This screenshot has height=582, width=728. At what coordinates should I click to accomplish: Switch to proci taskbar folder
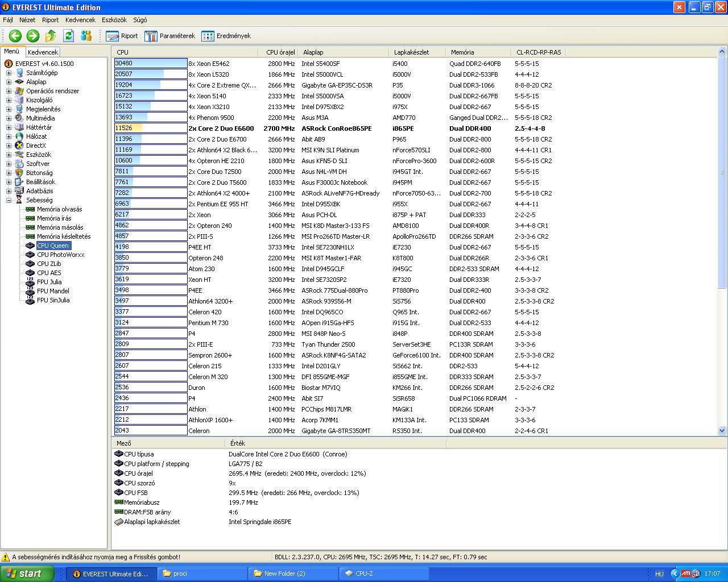(x=201, y=573)
